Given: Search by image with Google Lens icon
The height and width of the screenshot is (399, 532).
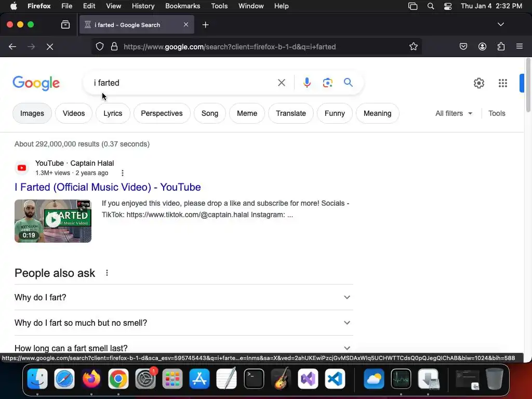Looking at the screenshot, I should coord(327,83).
